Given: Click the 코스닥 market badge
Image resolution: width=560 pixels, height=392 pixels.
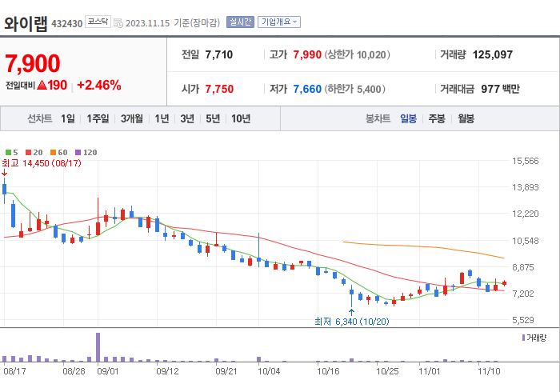Looking at the screenshot, I should [x=98, y=22].
